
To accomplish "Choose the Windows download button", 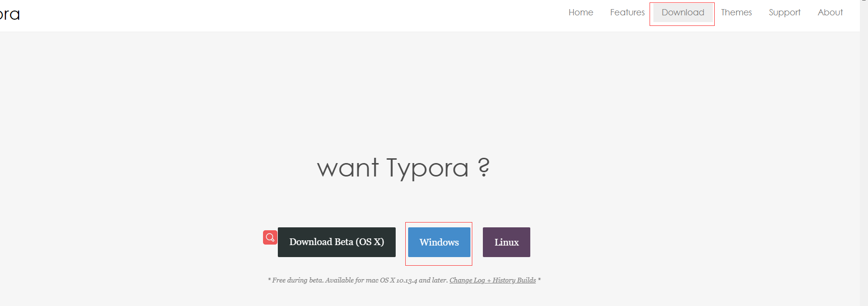I will 439,242.
